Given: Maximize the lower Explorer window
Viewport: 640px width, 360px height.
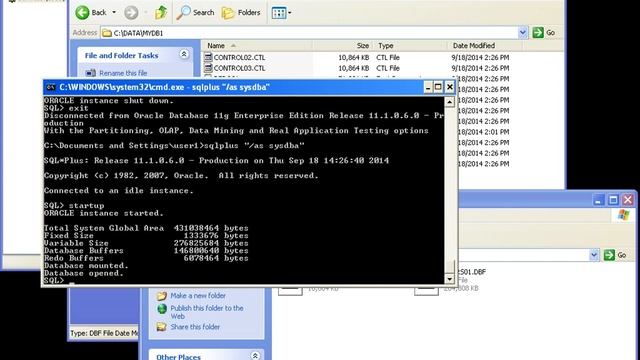Looking at the screenshot, I should (x=613, y=200).
